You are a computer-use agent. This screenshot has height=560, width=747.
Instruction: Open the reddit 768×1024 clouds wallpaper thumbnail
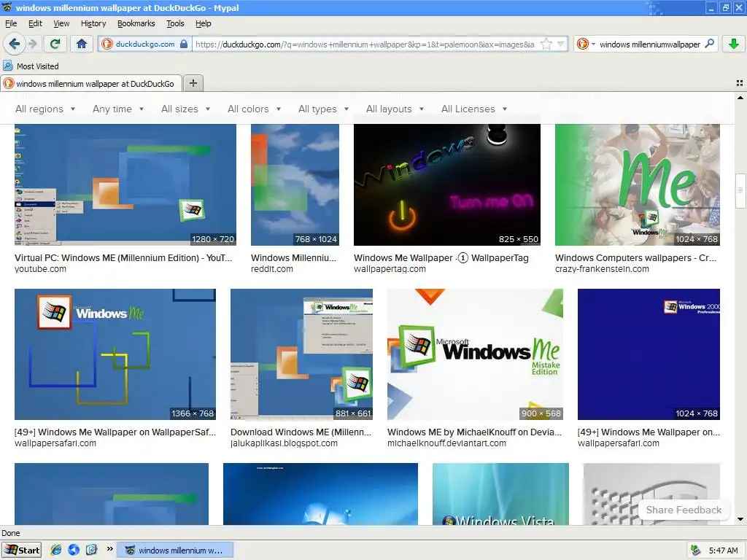pyautogui.click(x=295, y=184)
